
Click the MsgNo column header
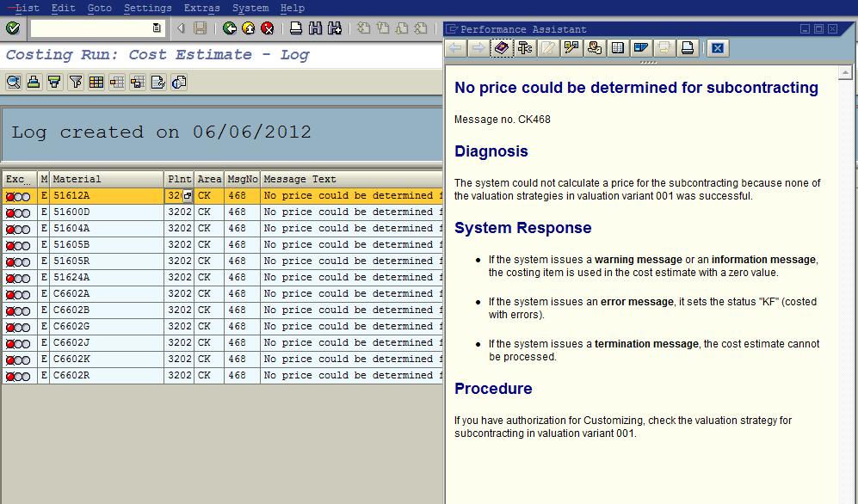pyautogui.click(x=243, y=179)
